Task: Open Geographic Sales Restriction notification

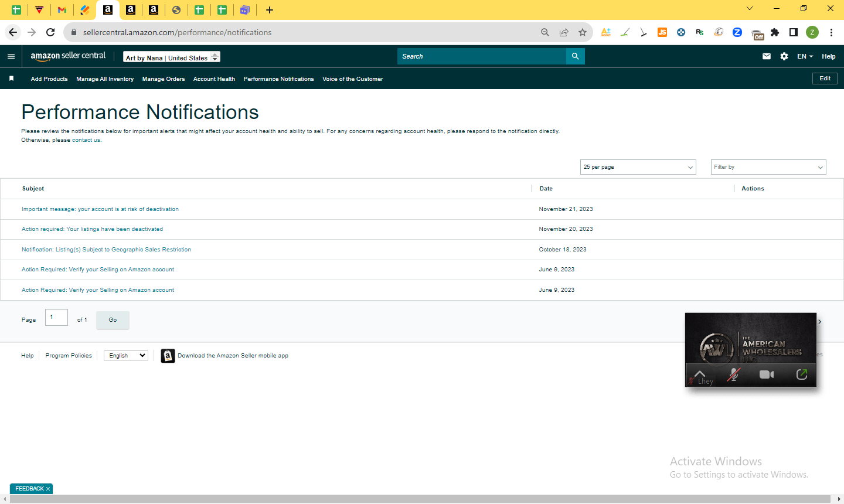Action: 106,250
